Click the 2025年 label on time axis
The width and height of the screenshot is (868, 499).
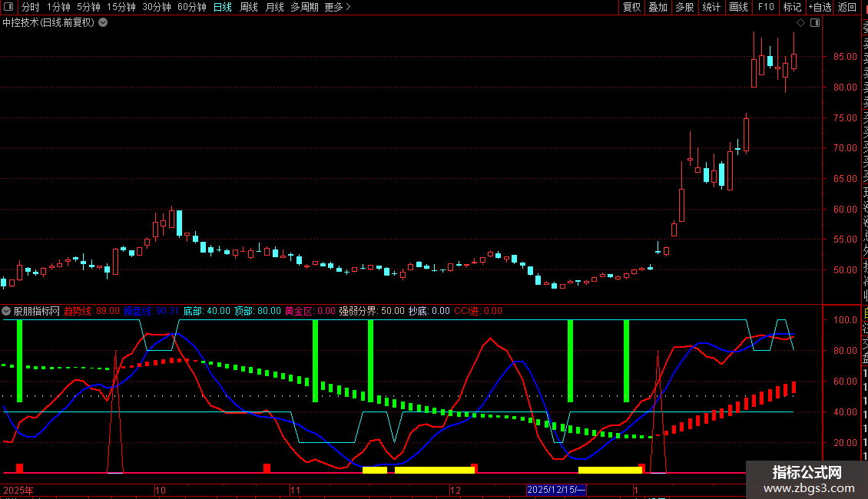[x=18, y=490]
